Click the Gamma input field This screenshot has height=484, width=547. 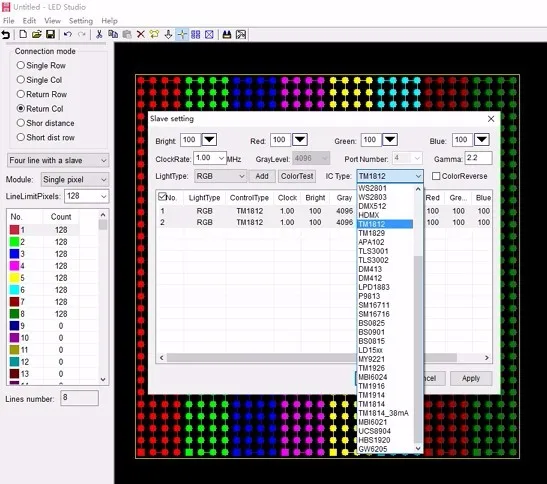pyautogui.click(x=478, y=158)
